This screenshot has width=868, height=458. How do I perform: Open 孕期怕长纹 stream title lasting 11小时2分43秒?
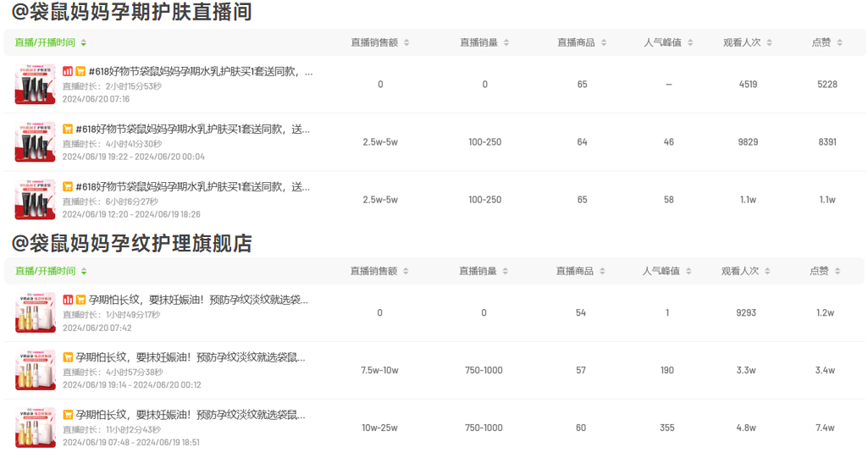coord(191,415)
